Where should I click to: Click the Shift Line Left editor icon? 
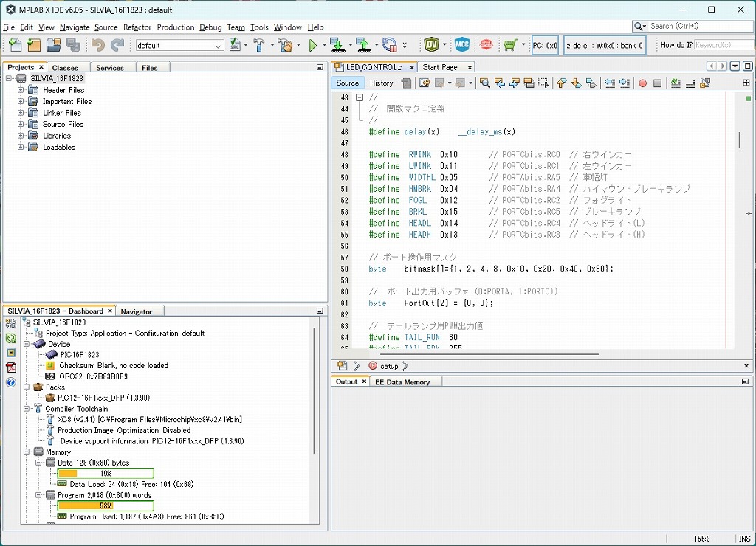tap(609, 83)
